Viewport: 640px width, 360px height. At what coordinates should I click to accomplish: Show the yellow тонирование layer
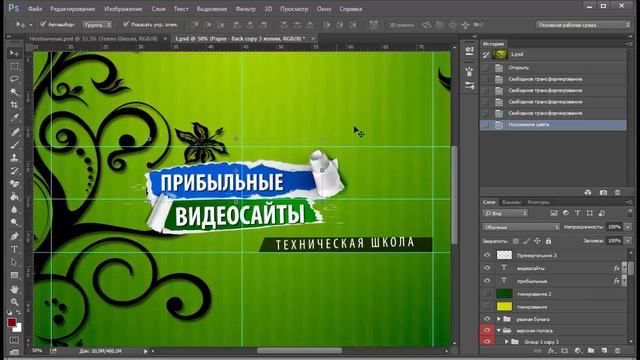487,306
